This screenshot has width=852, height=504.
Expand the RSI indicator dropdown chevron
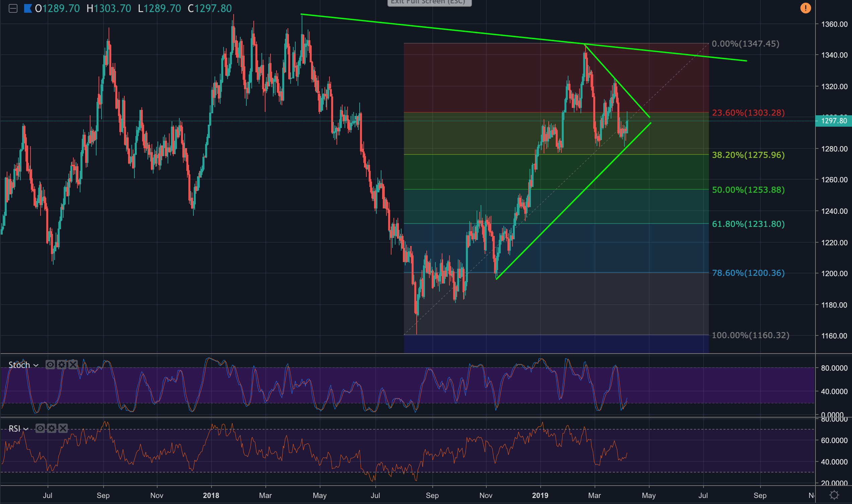tap(25, 429)
